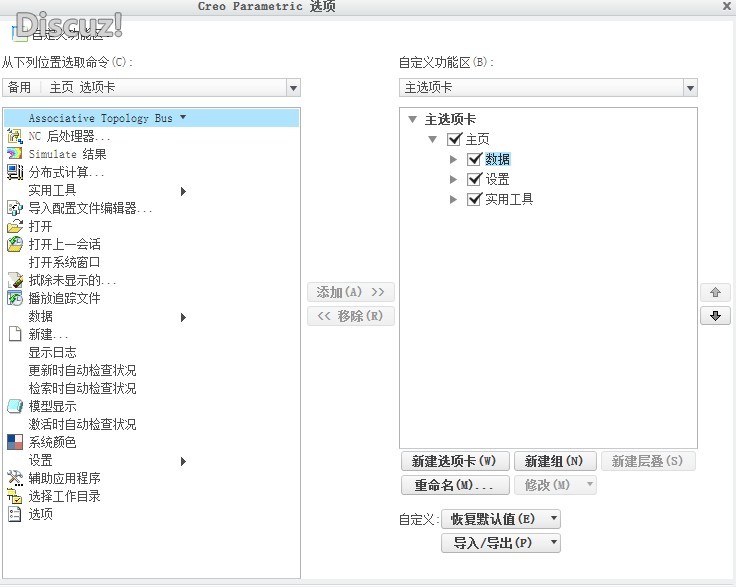Click the 拭除未显示的 icon
This screenshot has height=587, width=736.
[15, 280]
